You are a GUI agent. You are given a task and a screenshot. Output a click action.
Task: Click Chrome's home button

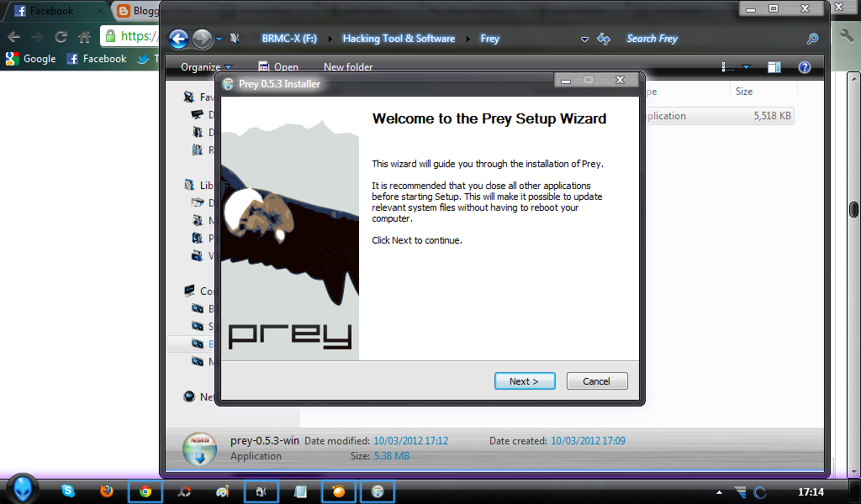click(x=85, y=37)
